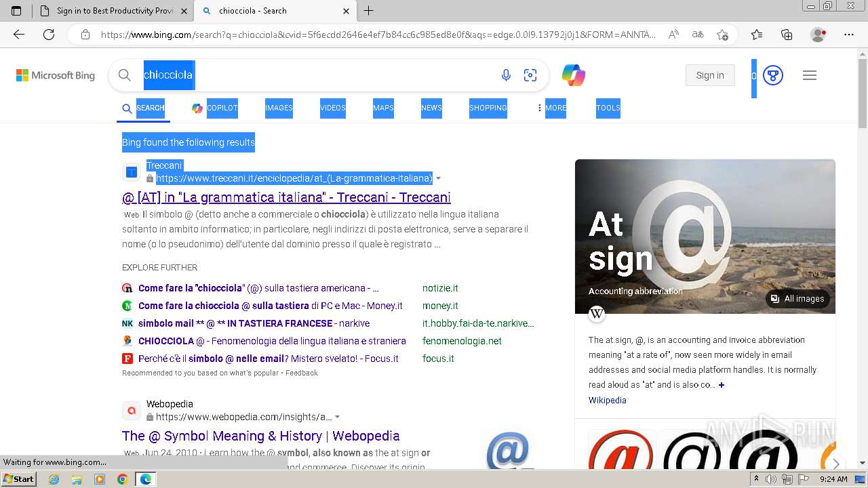The width and height of the screenshot is (868, 488).
Task: Open the tab actions menu icon
Action: (x=16, y=11)
